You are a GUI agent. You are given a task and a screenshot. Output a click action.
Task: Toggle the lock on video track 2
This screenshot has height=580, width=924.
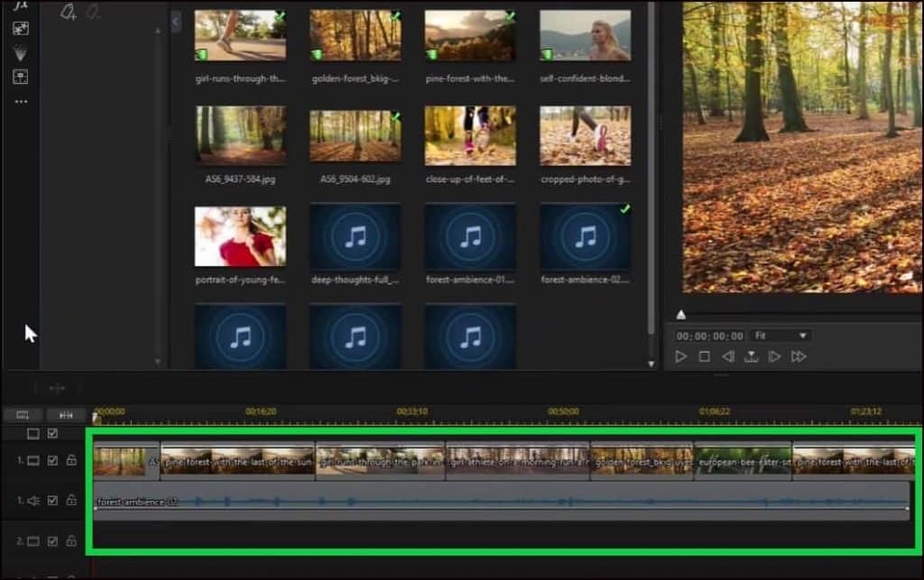click(x=71, y=541)
